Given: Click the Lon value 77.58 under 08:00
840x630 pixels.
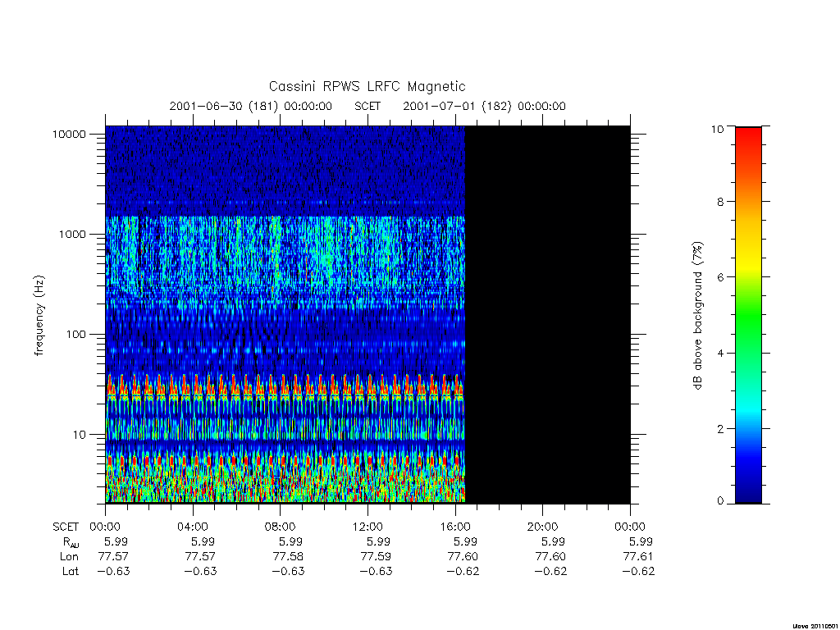Looking at the screenshot, I should click(x=288, y=557).
